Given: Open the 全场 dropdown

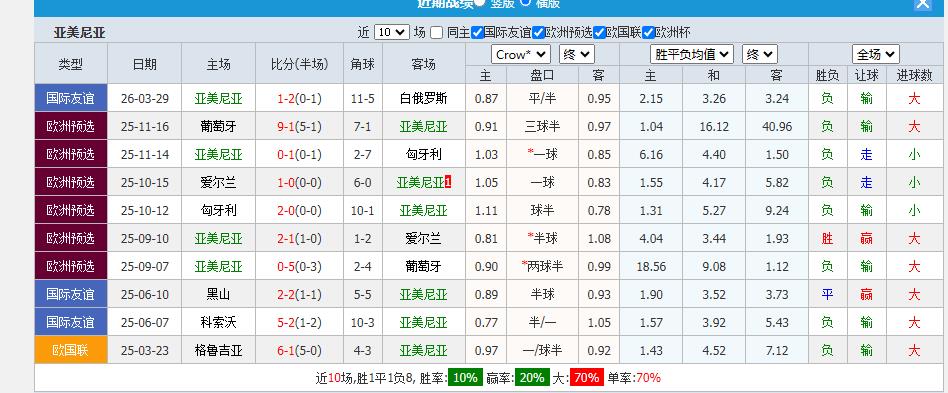Looking at the screenshot, I should [x=875, y=54].
